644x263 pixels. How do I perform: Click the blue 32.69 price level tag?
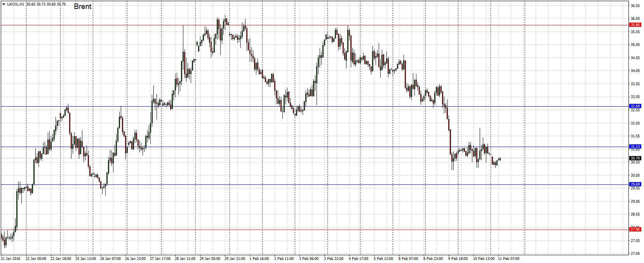[635, 106]
